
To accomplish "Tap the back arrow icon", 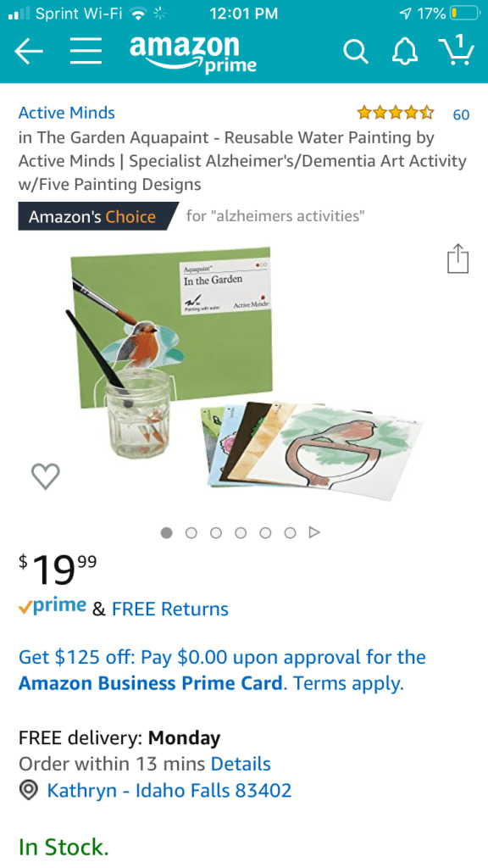I will (29, 52).
